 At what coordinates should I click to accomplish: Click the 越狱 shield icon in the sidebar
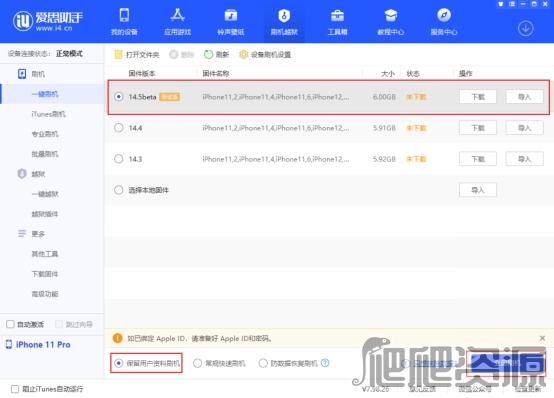tap(22, 174)
